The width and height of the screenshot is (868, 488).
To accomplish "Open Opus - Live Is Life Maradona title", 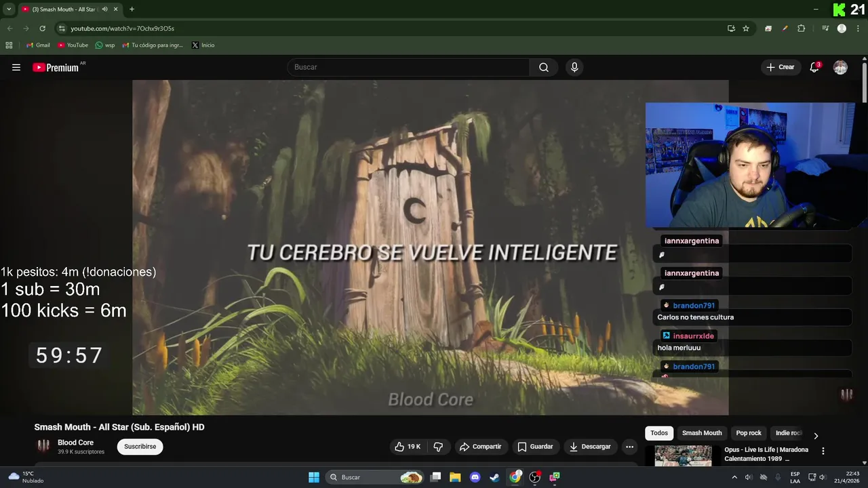I will point(766,454).
